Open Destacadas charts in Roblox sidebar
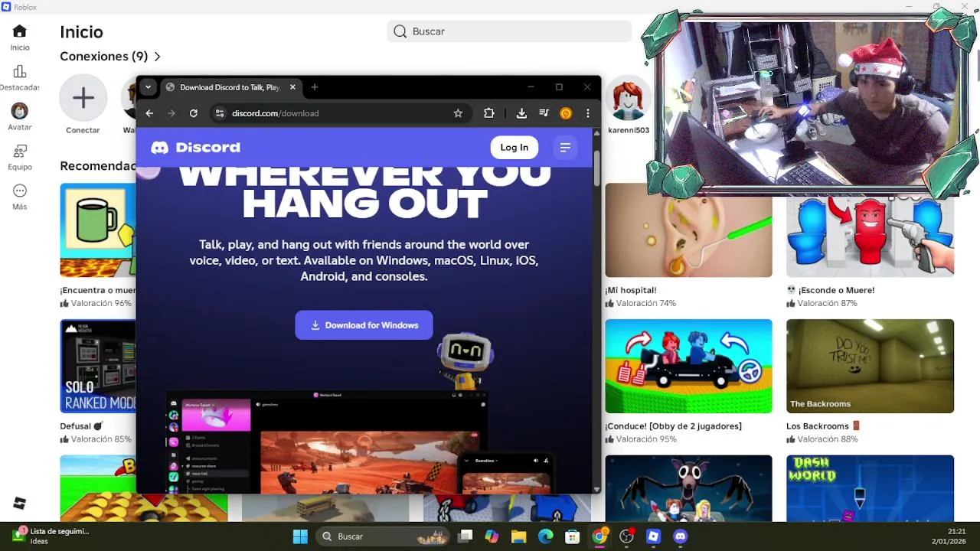 click(20, 78)
